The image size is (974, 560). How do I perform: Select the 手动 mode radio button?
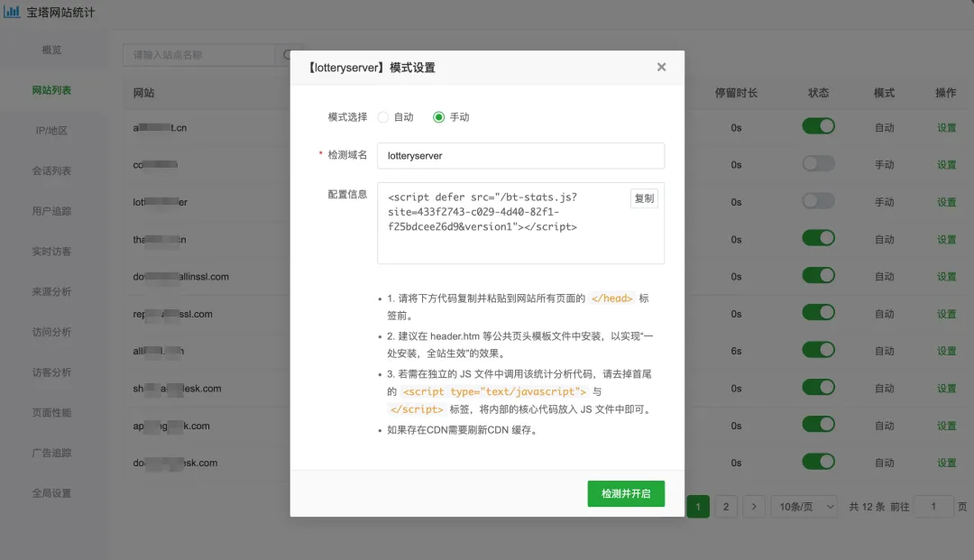[438, 117]
